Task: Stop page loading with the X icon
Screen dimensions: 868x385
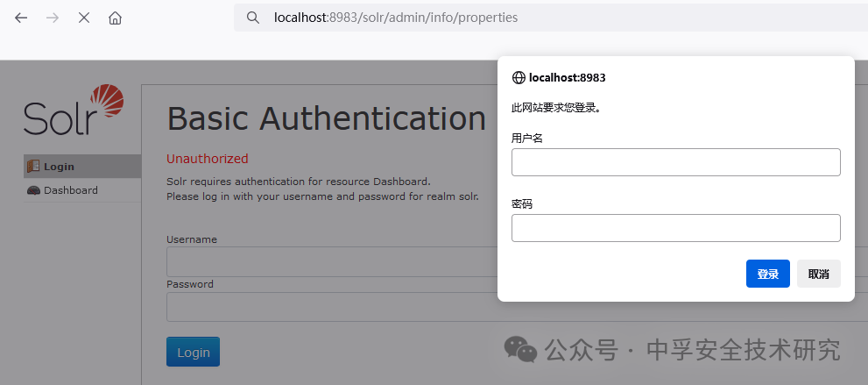Action: [84, 18]
